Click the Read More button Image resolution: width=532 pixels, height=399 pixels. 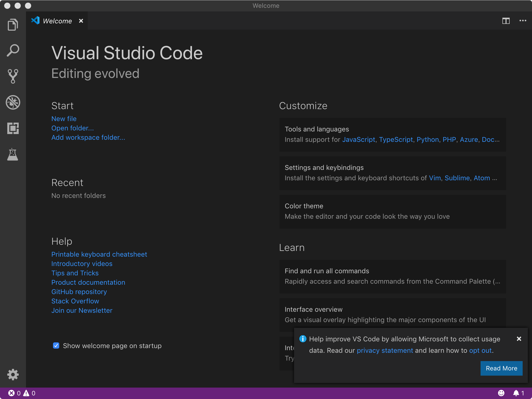501,368
